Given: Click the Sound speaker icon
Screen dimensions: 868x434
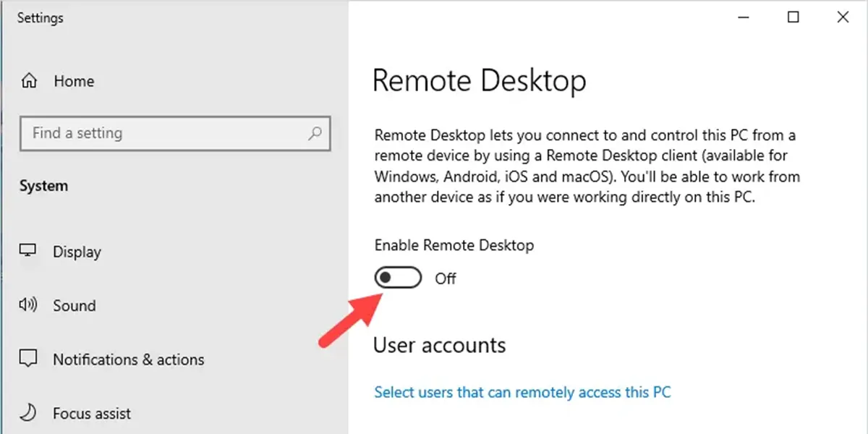Looking at the screenshot, I should coord(28,305).
